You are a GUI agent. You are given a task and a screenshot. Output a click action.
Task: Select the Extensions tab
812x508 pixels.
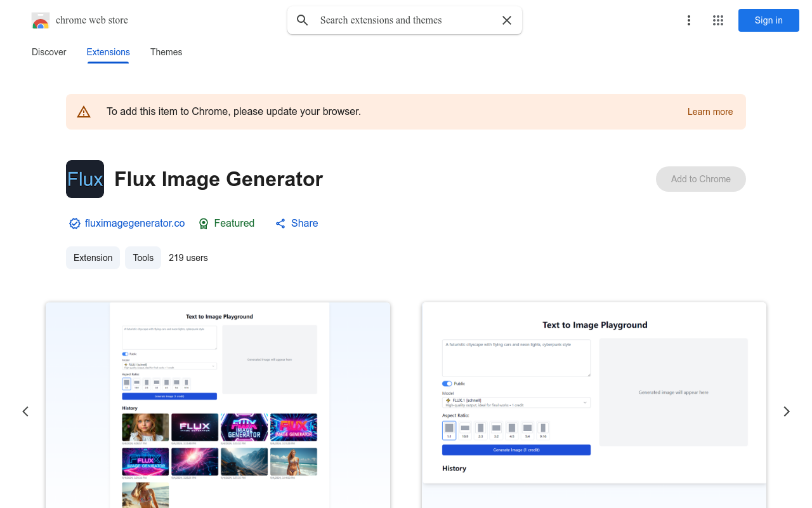[x=108, y=52]
